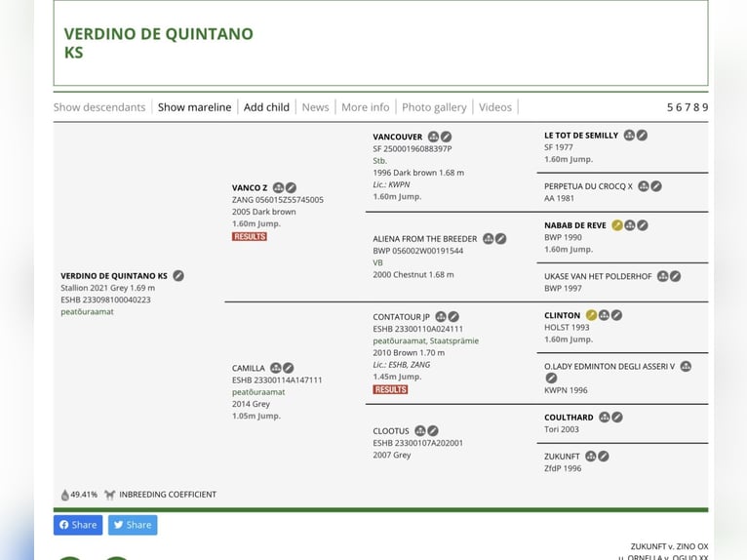Click edit pencil beside VERDINO DE QUINTANO KS

click(178, 276)
